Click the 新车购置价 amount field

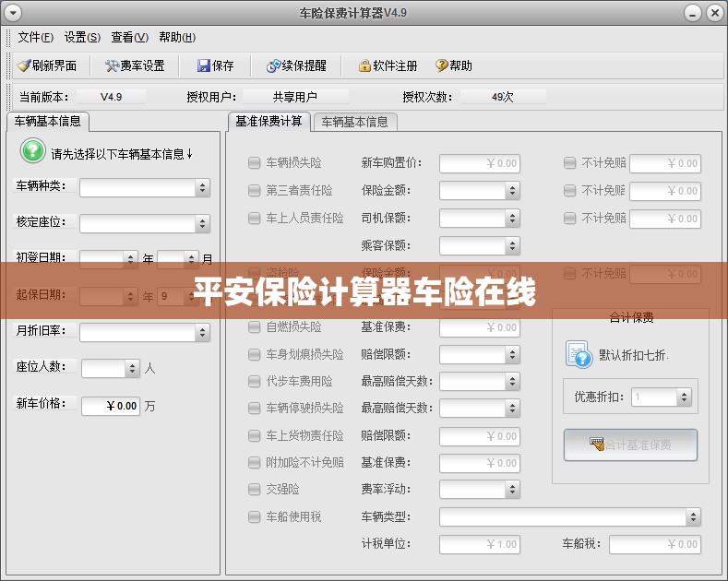pyautogui.click(x=480, y=163)
